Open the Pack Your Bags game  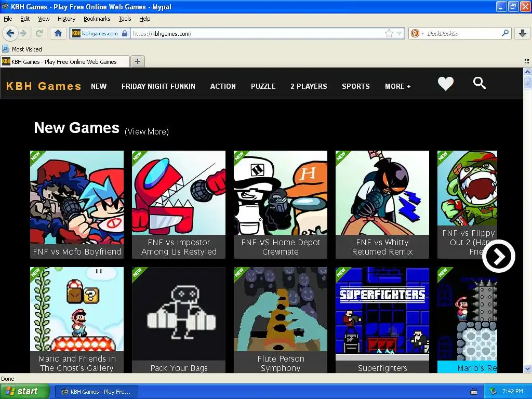179,320
